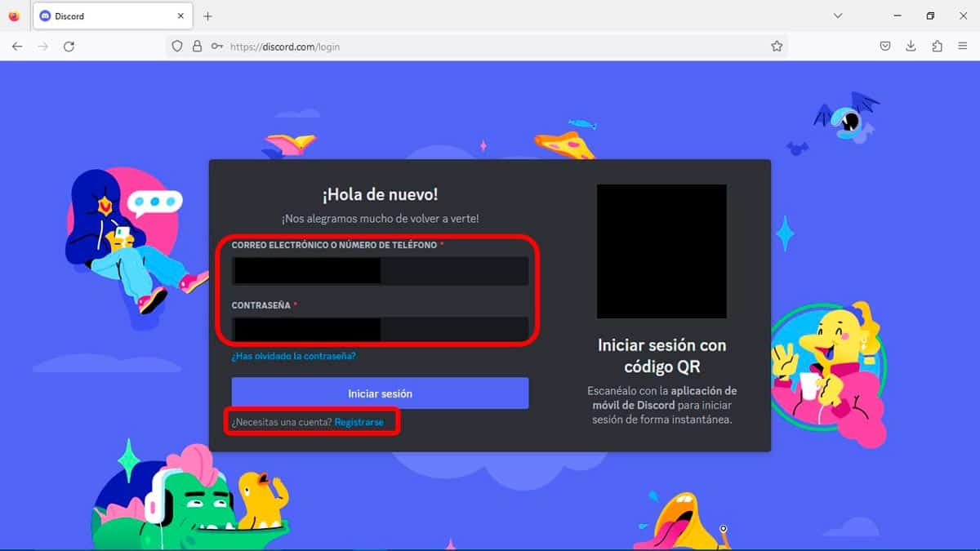The width and height of the screenshot is (980, 551).
Task: Open the Firefox hamburger menu
Action: pos(963,47)
